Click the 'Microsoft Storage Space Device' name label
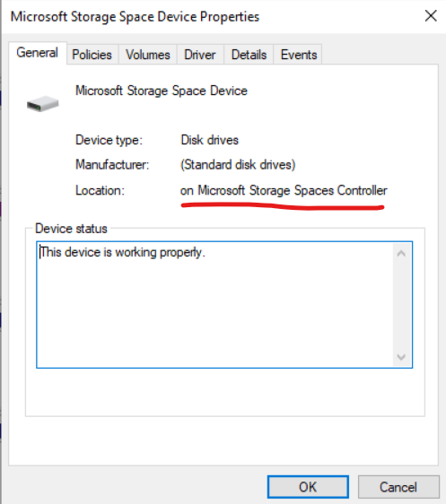Screen dimensions: 446x504 point(162,91)
